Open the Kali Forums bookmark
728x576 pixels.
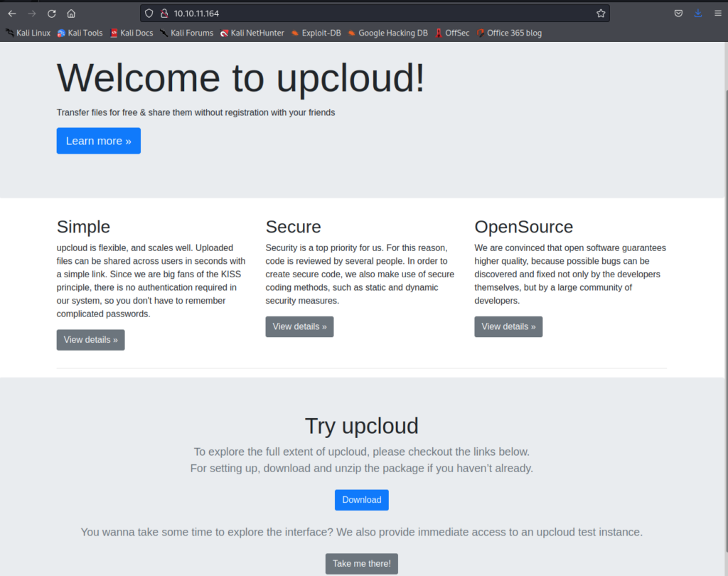(x=187, y=33)
